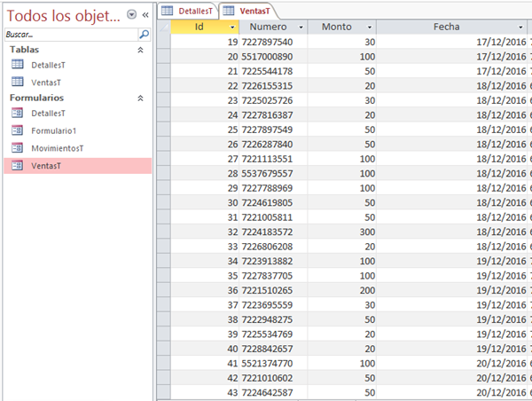Click the search magnifier icon in Buscar box

[145, 34]
